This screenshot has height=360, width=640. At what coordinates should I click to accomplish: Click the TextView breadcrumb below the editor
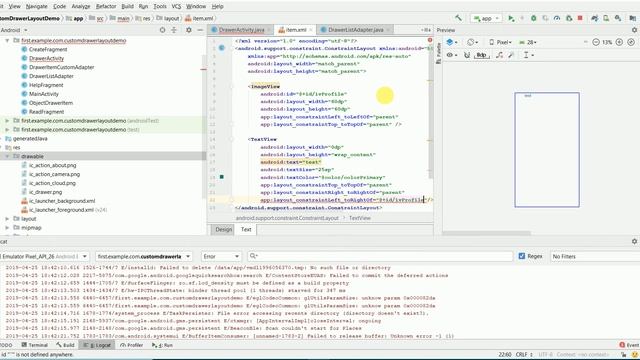360,218
